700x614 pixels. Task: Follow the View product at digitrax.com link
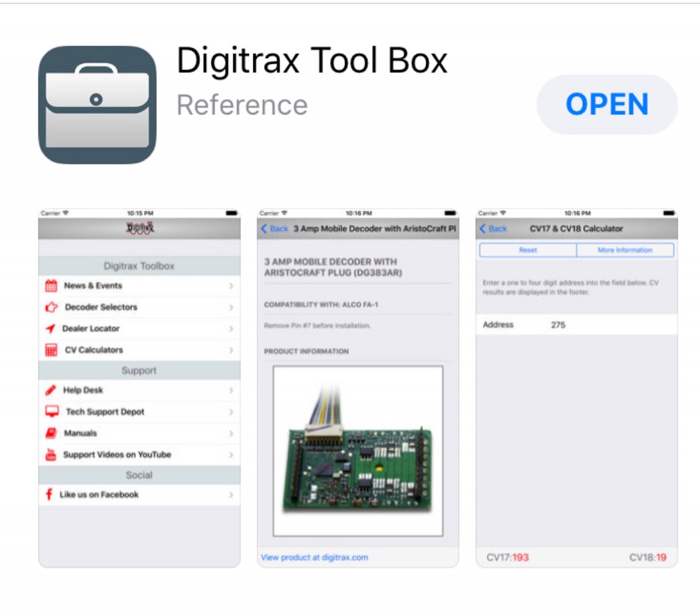314,557
